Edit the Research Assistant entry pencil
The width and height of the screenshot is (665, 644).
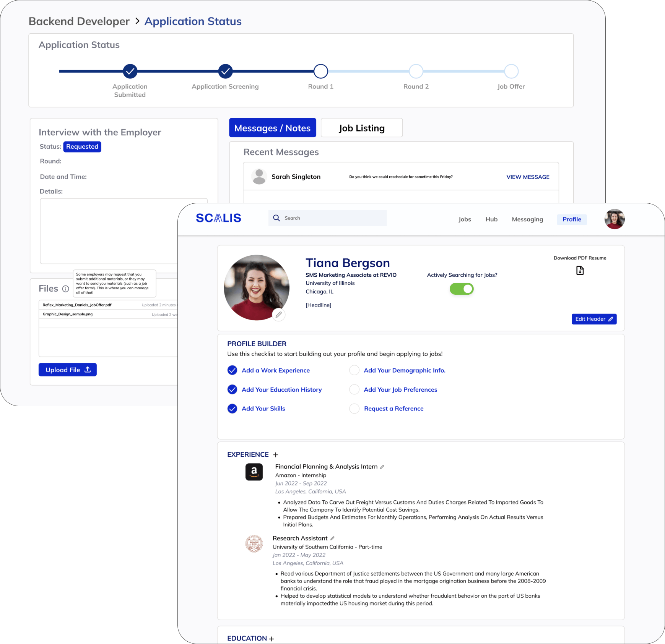point(332,538)
